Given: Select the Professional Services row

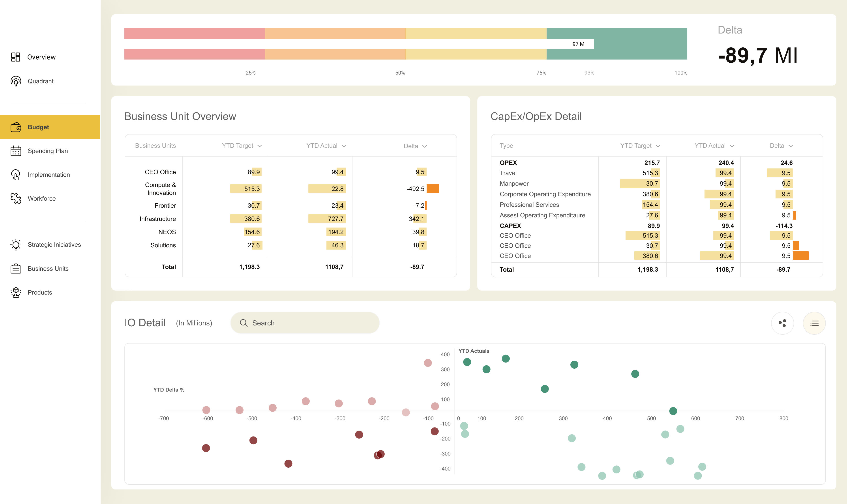Looking at the screenshot, I should 657,204.
